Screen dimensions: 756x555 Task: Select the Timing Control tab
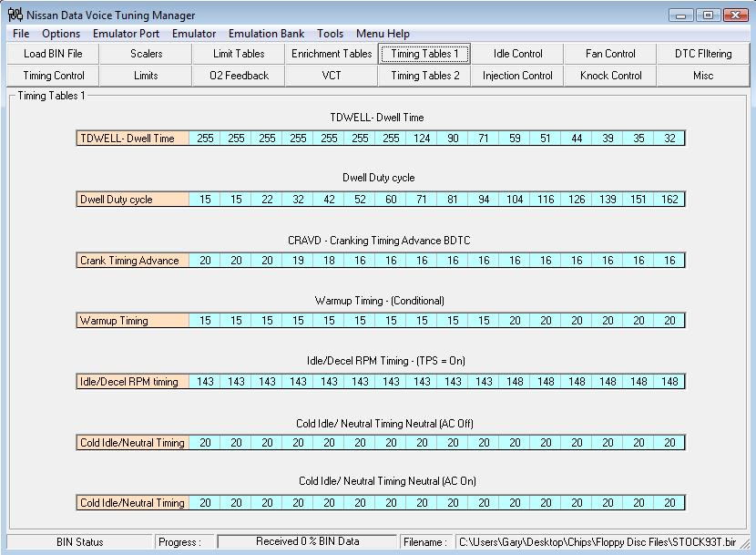pyautogui.click(x=53, y=76)
